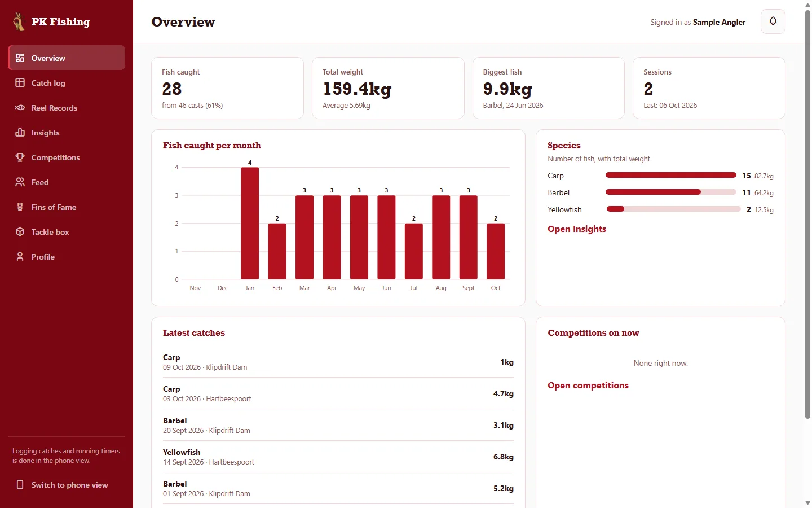Select the Barbel 3.1kg catch row

coord(338,425)
